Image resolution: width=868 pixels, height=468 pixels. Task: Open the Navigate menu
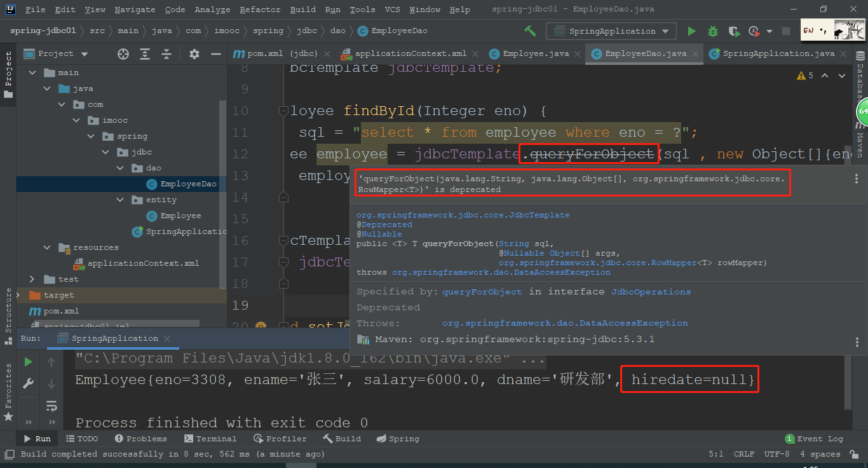[x=135, y=10]
